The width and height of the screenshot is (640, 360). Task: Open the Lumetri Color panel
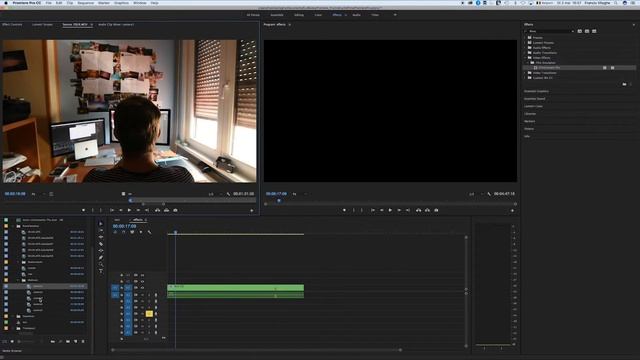(533, 106)
